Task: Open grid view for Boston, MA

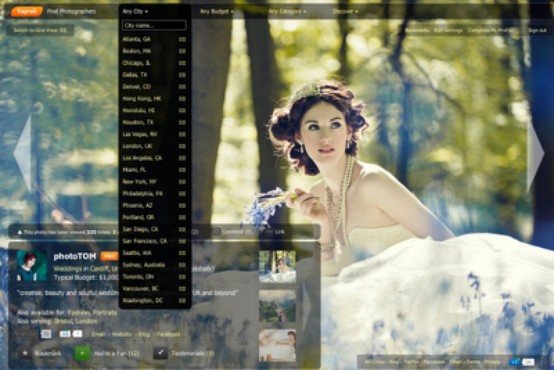Action: pos(182,51)
